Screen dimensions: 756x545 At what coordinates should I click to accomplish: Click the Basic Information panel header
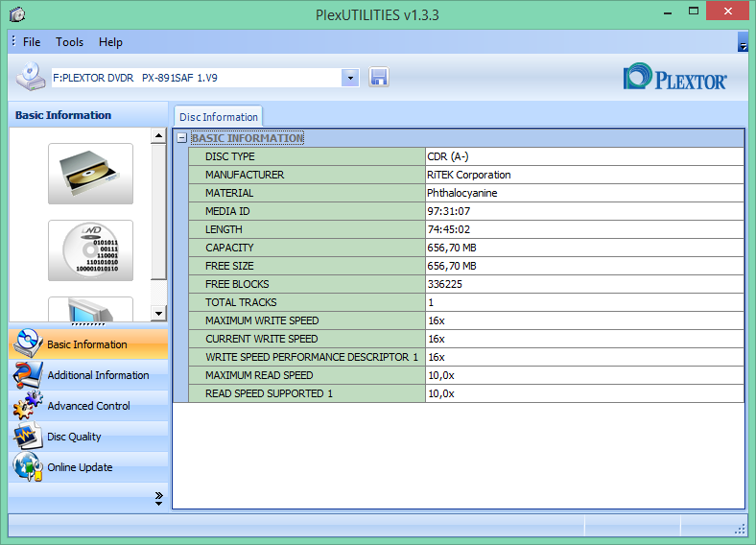tap(88, 115)
